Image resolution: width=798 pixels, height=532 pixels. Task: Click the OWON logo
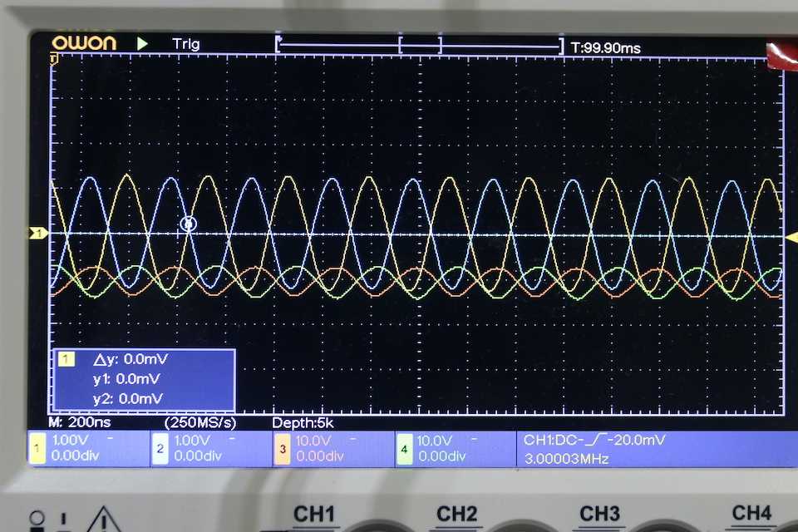pyautogui.click(x=84, y=42)
